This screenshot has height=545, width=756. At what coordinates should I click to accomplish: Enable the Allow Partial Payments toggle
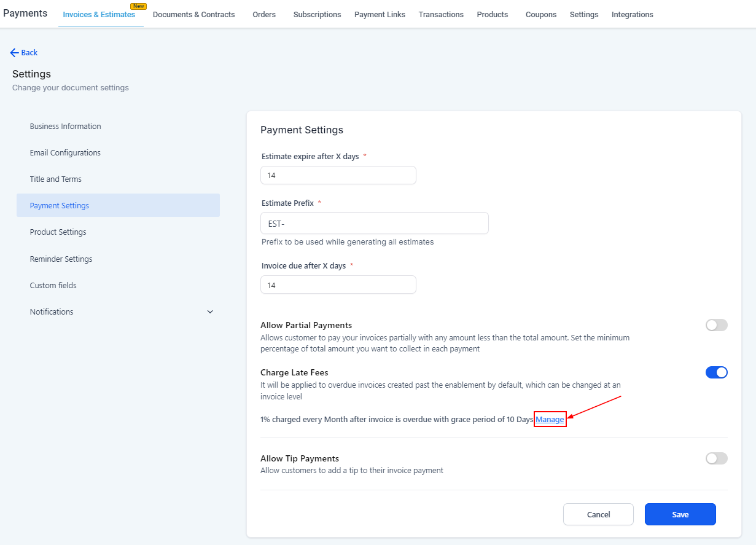[x=716, y=325]
